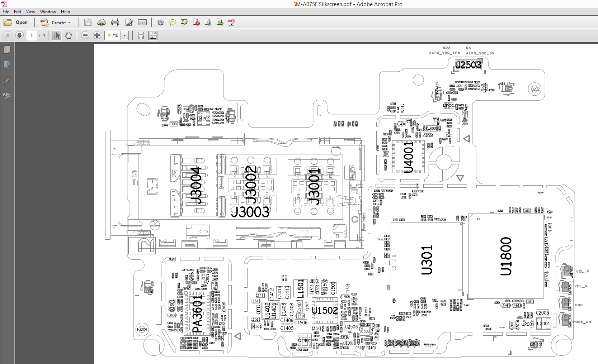Activate the Hand pan tool

click(x=69, y=35)
